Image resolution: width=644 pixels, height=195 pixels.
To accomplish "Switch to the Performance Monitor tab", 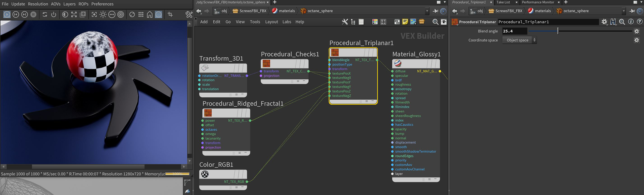I will point(538,2).
